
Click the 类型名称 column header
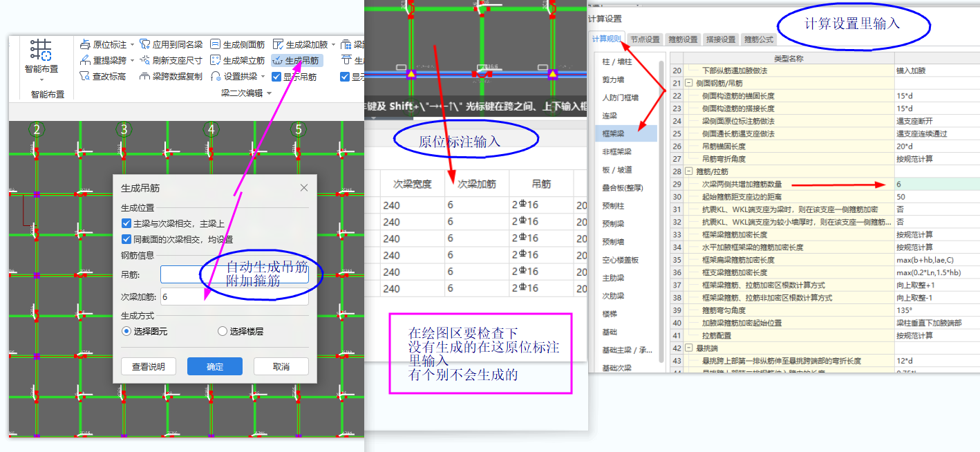pyautogui.click(x=789, y=58)
